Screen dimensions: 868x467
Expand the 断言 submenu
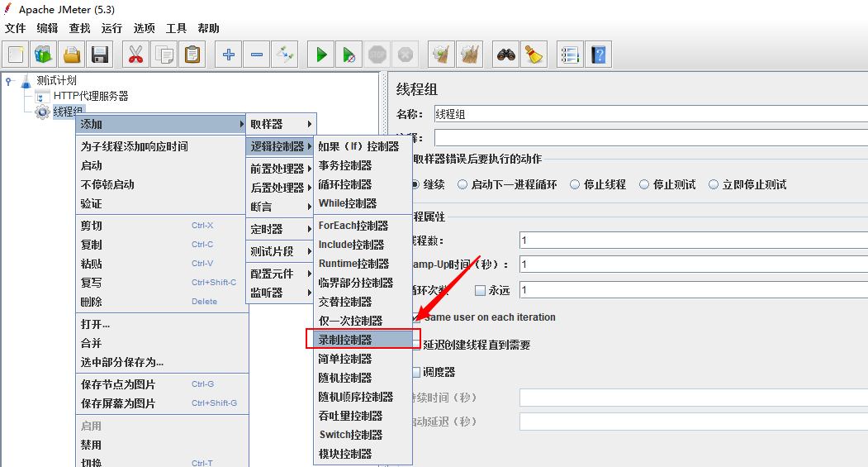pos(281,207)
